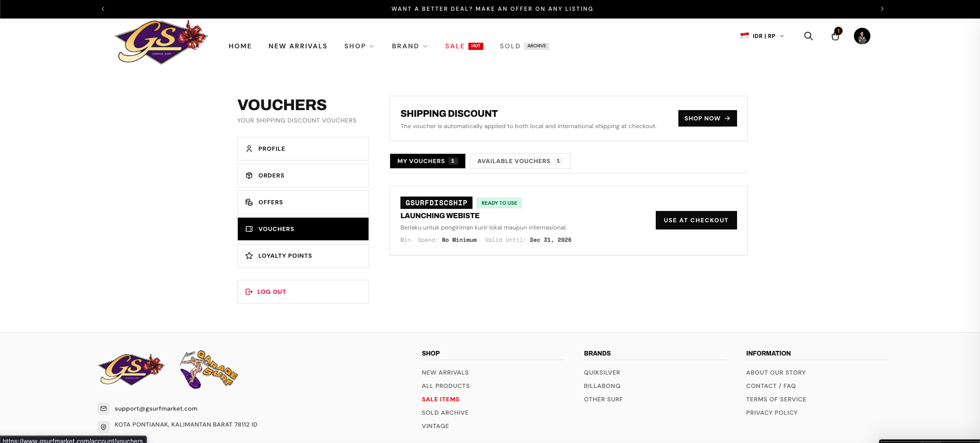
Task: Switch to the Available Vouchers tab
Action: pyautogui.click(x=520, y=161)
